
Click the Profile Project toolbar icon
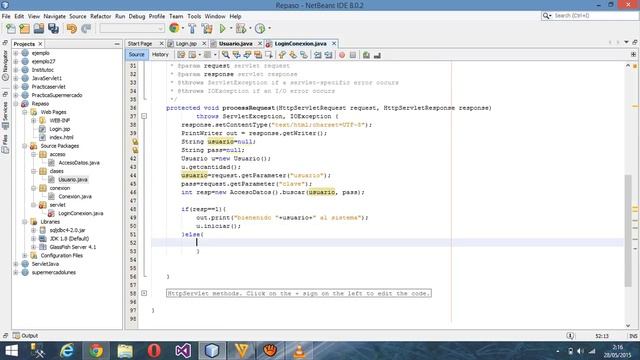point(260,28)
